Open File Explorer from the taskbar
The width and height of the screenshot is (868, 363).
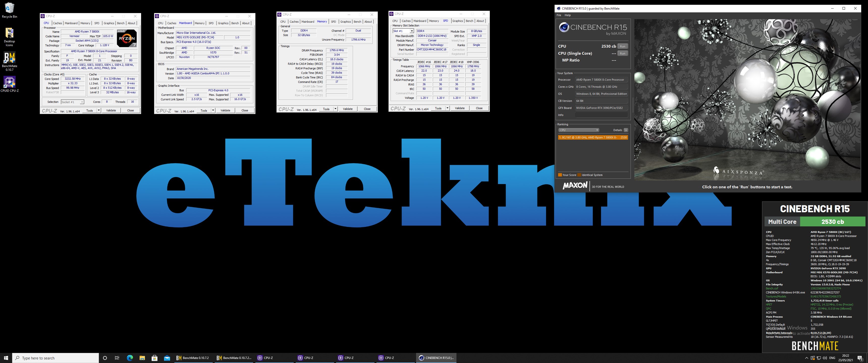(142, 358)
